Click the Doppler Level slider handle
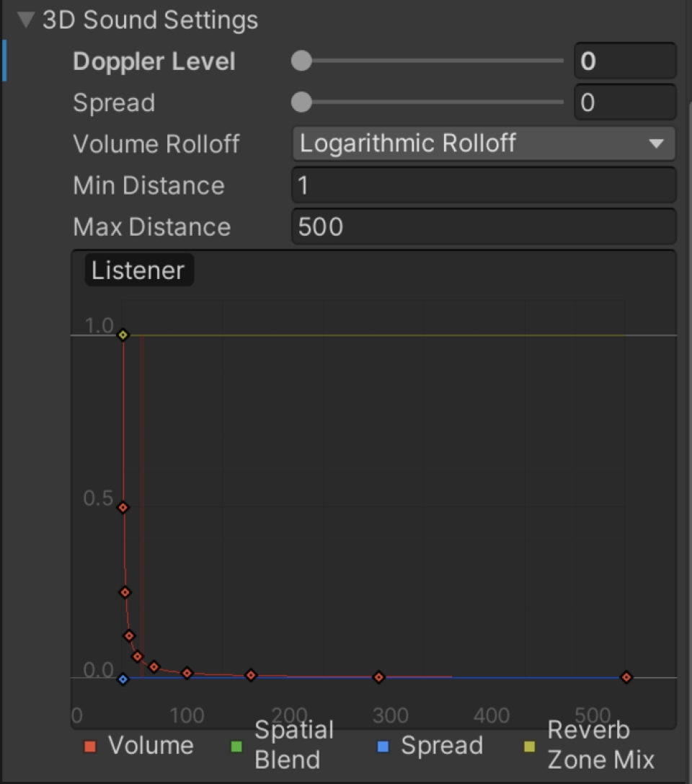The width and height of the screenshot is (692, 784). coord(301,61)
